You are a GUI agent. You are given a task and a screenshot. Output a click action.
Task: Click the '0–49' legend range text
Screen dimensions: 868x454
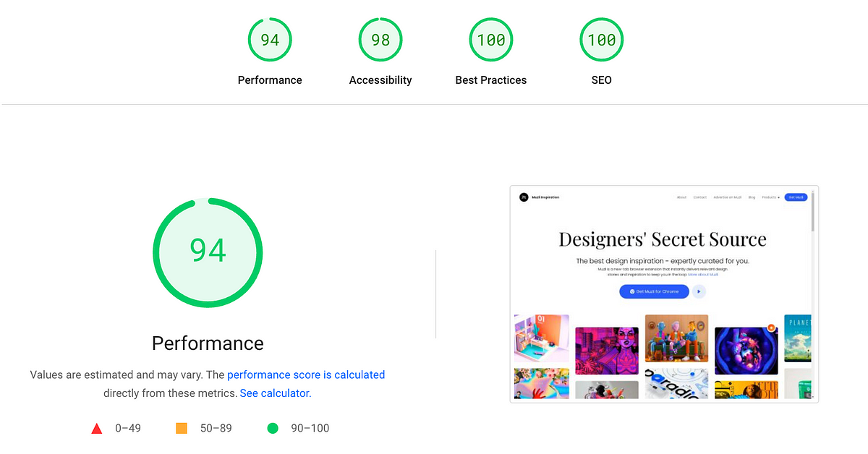(128, 428)
